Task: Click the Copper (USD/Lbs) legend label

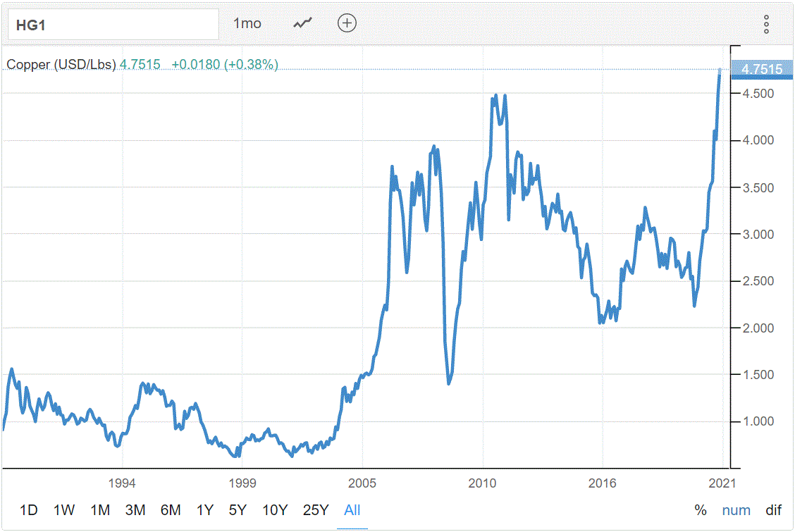Action: [61, 65]
